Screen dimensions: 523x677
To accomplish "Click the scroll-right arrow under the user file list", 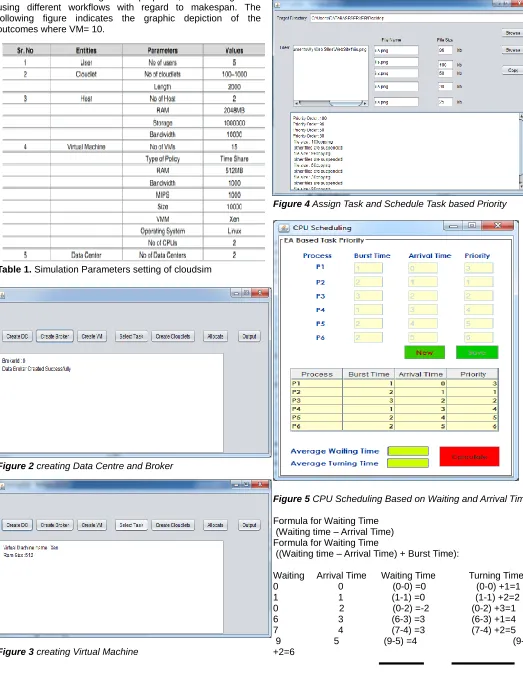I will (x=365, y=103).
